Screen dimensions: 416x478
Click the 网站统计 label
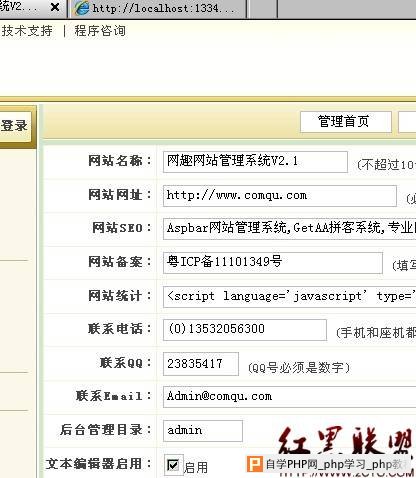point(119,296)
